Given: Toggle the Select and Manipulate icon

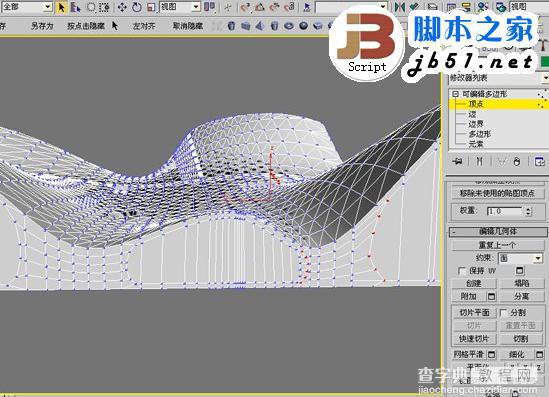Looking at the screenshot, I should point(228,7).
